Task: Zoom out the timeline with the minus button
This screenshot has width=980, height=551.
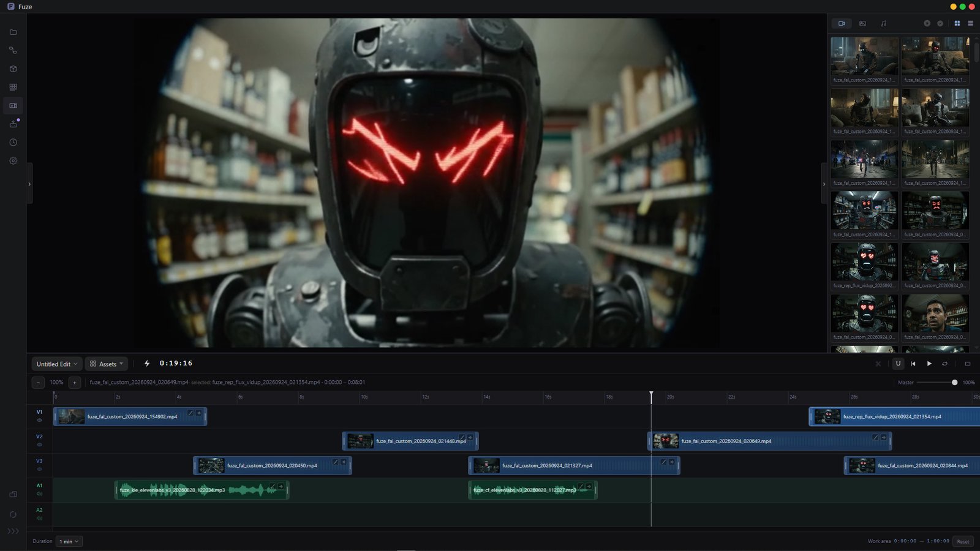Action: coord(38,383)
